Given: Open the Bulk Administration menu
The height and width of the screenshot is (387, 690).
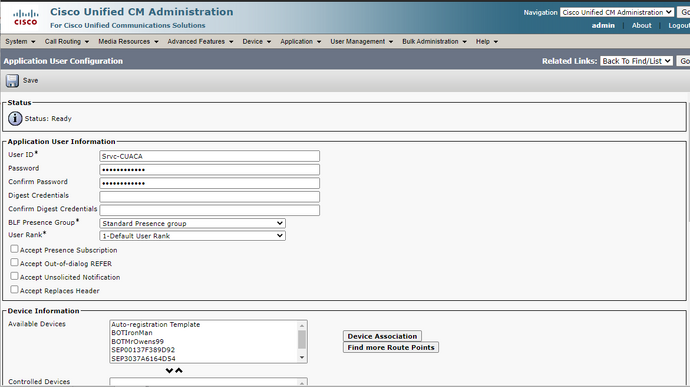Looking at the screenshot, I should click(434, 41).
